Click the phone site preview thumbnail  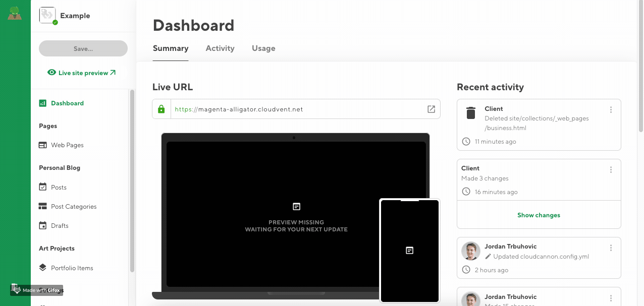coord(410,251)
